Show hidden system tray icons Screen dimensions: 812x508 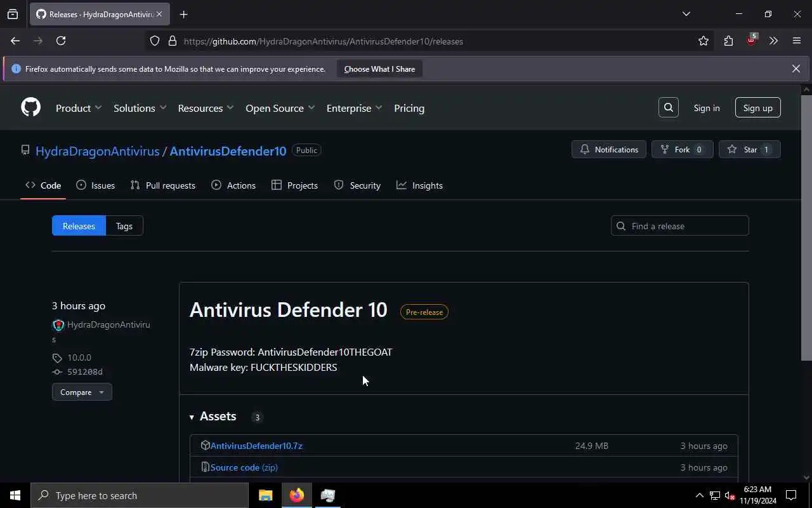coord(699,495)
